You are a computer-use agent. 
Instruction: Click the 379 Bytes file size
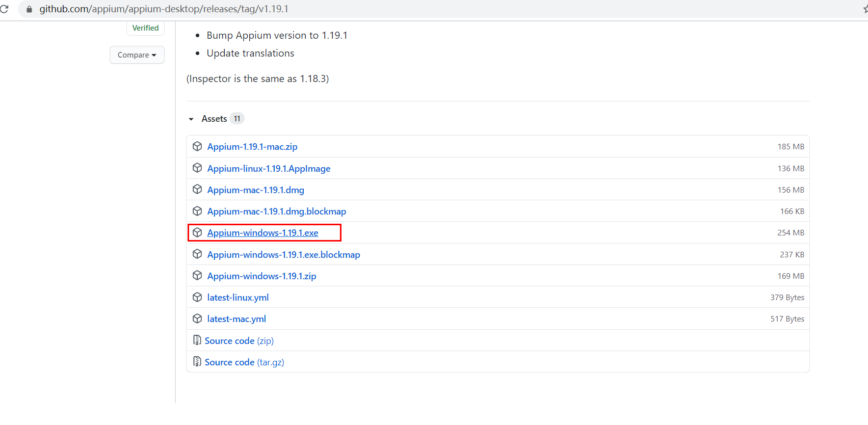click(x=787, y=298)
